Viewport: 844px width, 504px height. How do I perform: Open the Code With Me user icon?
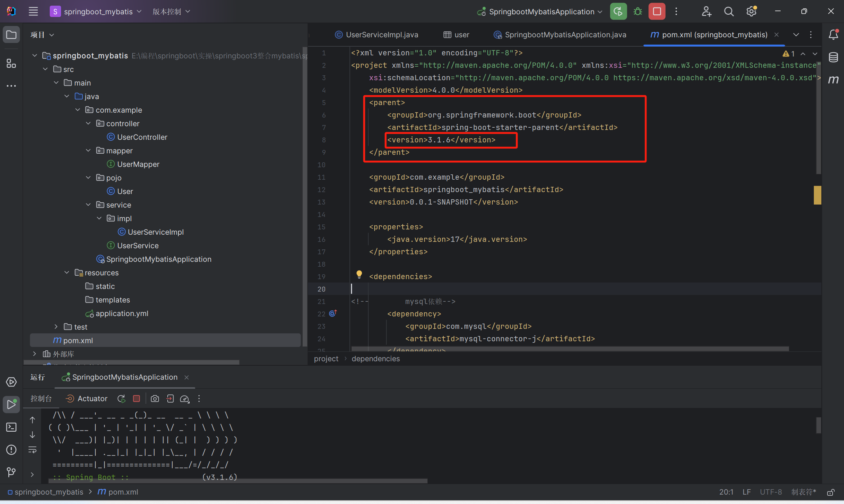click(x=706, y=11)
